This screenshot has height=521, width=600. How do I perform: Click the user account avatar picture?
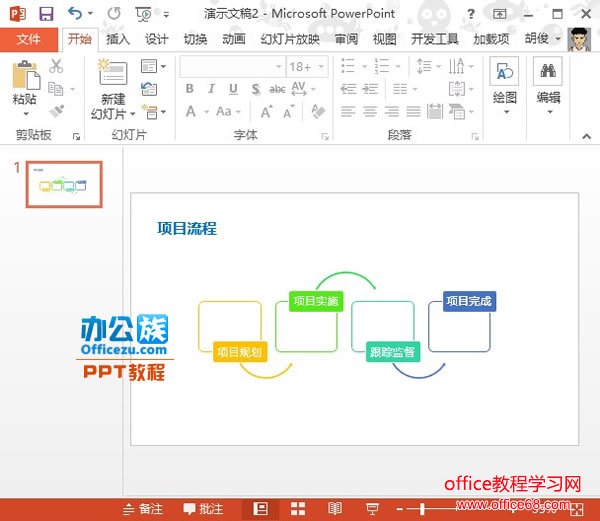click(579, 39)
